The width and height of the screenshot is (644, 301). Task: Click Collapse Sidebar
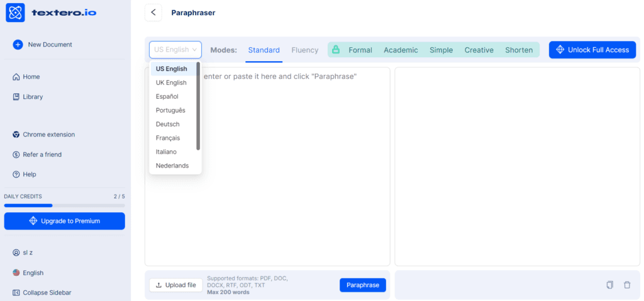[42, 293]
